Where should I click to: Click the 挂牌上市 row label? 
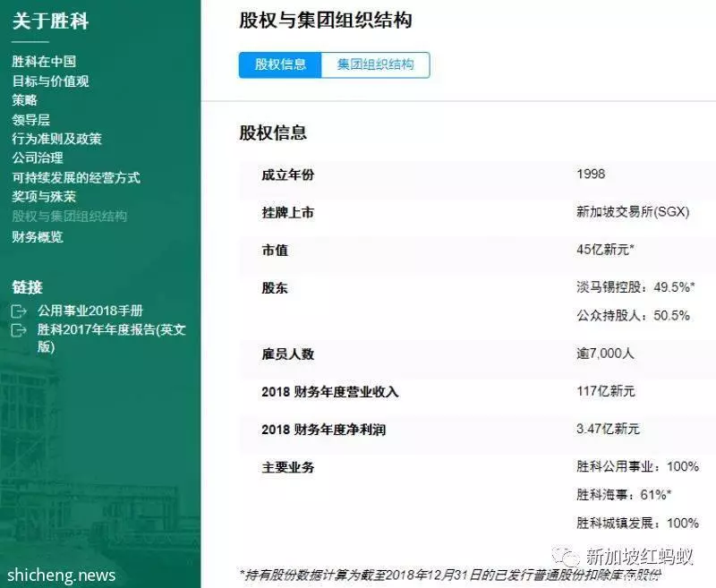pyautogui.click(x=287, y=213)
